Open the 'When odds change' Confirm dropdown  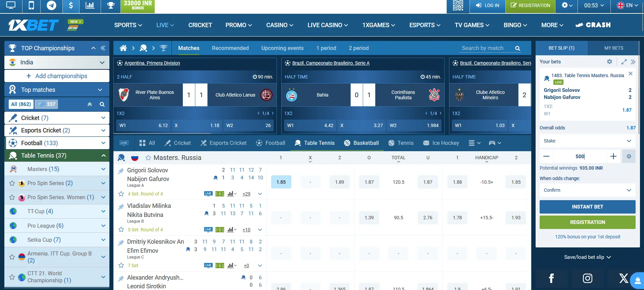[x=587, y=190]
